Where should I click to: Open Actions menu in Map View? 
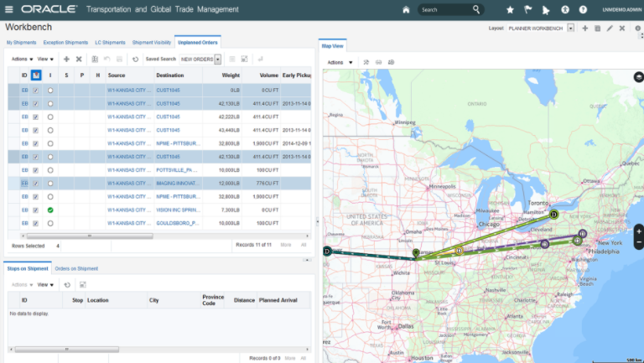coord(340,62)
